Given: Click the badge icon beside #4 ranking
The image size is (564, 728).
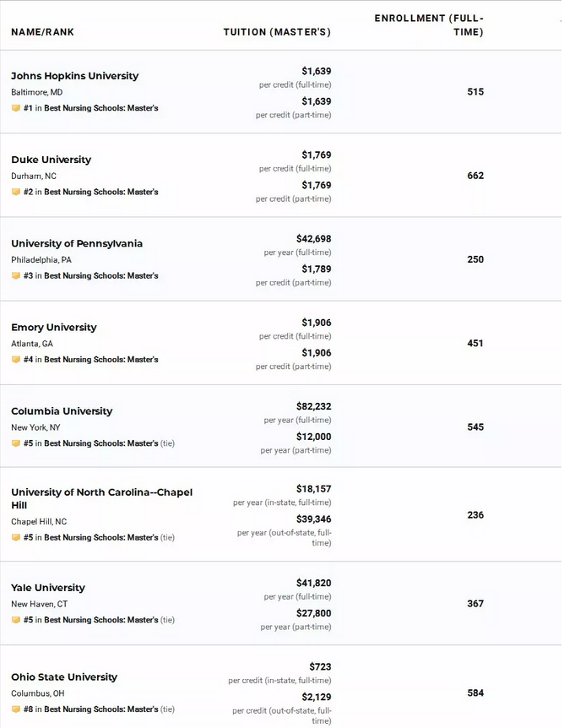Looking at the screenshot, I should tap(16, 360).
